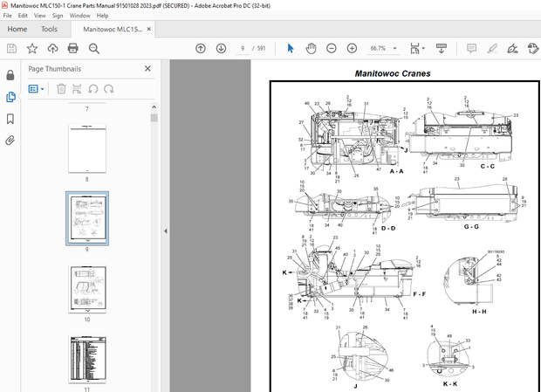Click the K - K section label
The height and width of the screenshot is (392, 541).
[x=450, y=384]
